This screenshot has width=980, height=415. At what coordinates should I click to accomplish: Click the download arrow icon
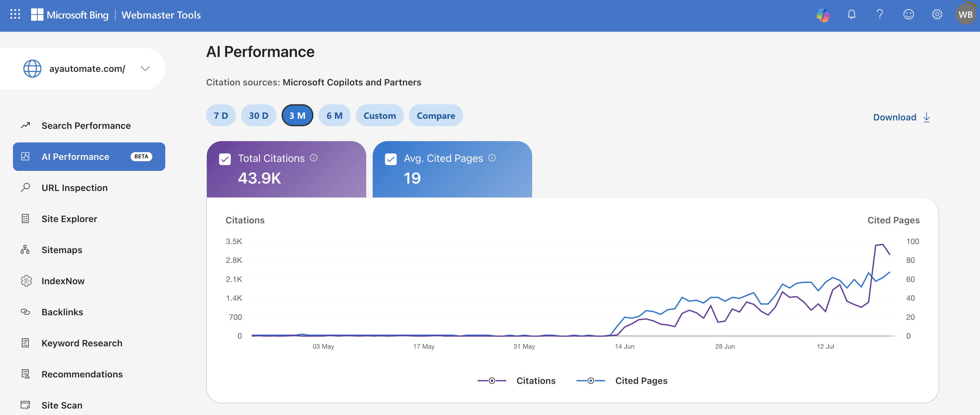pos(926,117)
